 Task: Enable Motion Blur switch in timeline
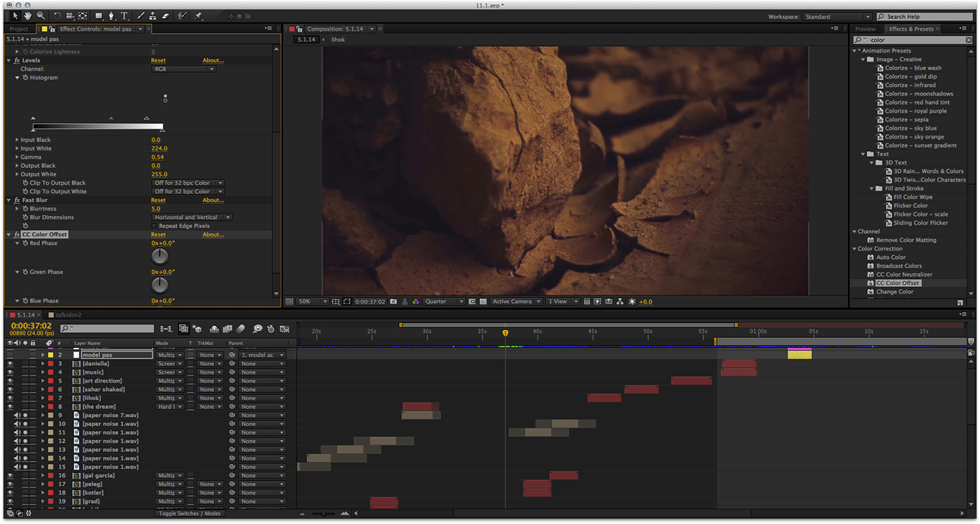click(x=241, y=328)
